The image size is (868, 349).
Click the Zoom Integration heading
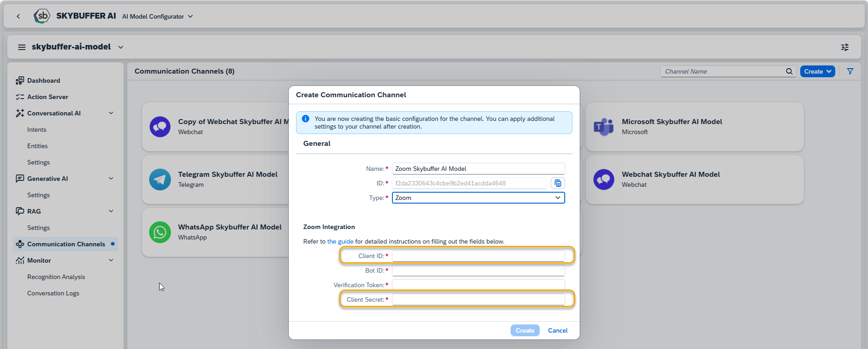329,227
